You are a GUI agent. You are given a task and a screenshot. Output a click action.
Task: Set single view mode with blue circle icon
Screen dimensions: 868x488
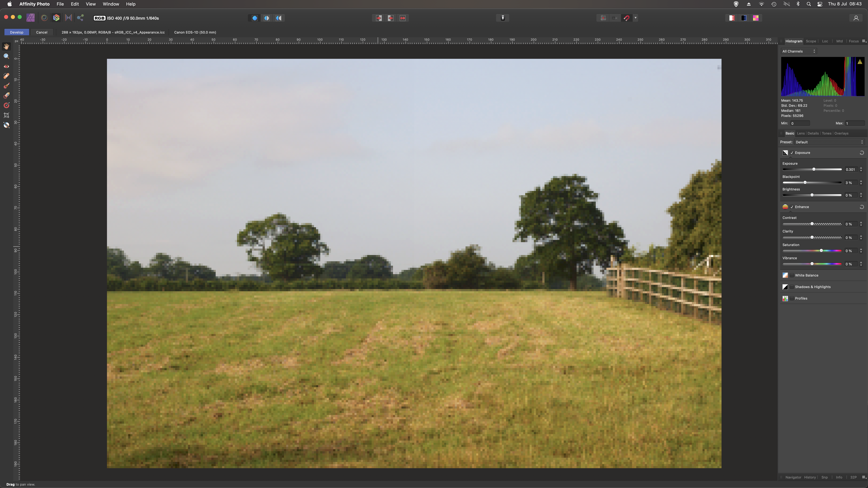[255, 18]
